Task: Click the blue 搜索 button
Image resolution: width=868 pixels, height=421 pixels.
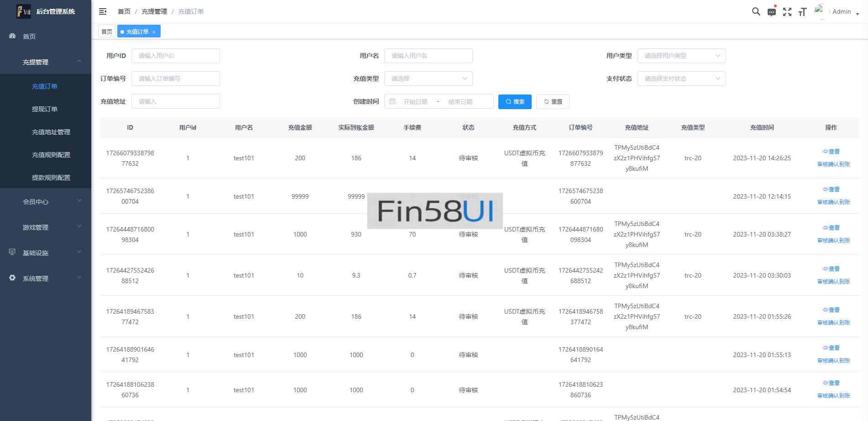Action: click(x=515, y=101)
